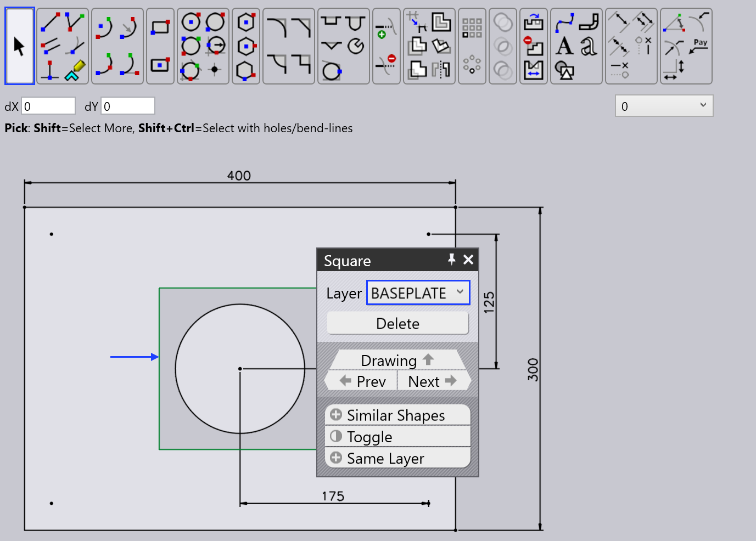
Task: Close the Square panel
Action: click(468, 260)
